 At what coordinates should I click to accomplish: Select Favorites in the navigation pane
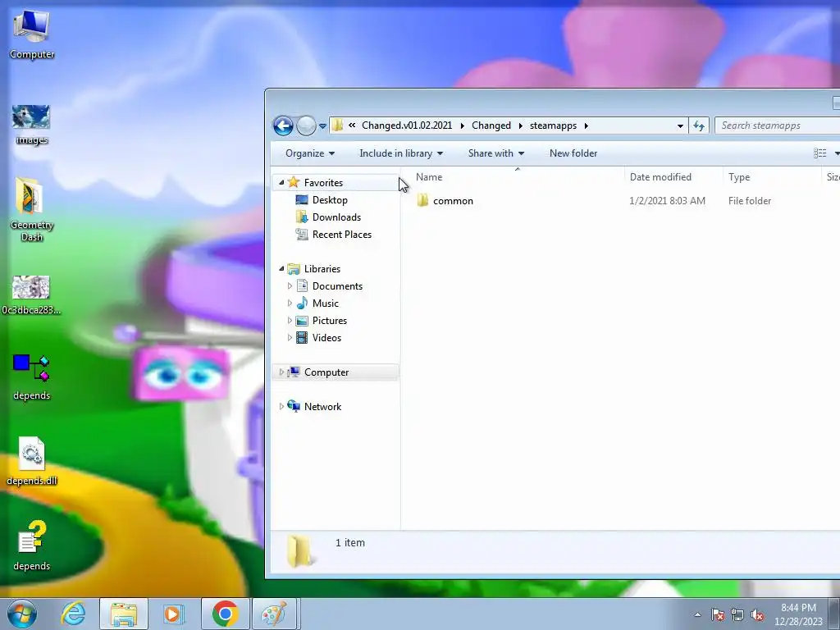[x=323, y=183]
